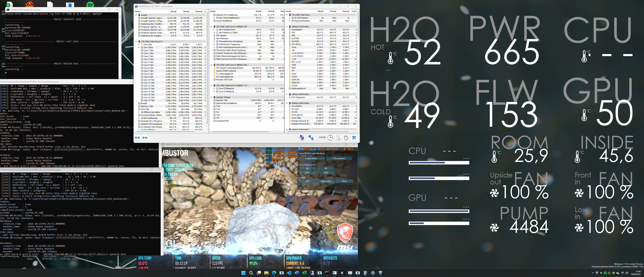
Task: Open Task View on the taskbar
Action: [x=259, y=273]
